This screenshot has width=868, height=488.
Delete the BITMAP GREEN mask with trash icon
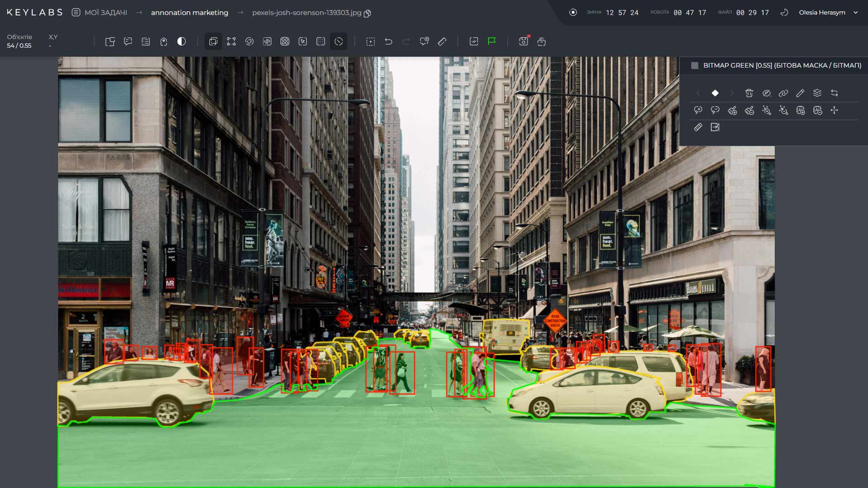pos(749,93)
